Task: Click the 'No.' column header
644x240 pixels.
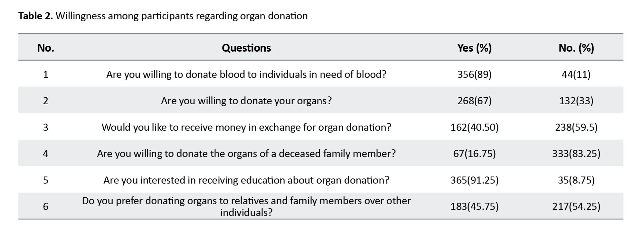Action: [x=46, y=48]
